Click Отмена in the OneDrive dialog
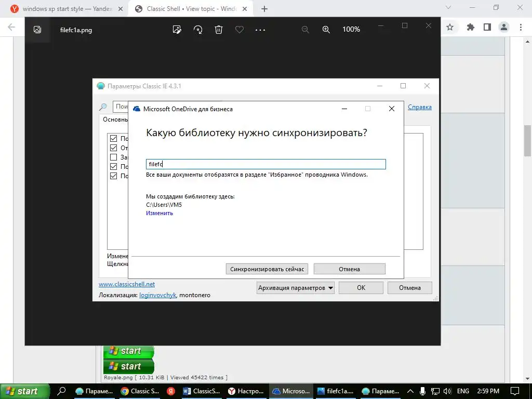 [x=350, y=269]
